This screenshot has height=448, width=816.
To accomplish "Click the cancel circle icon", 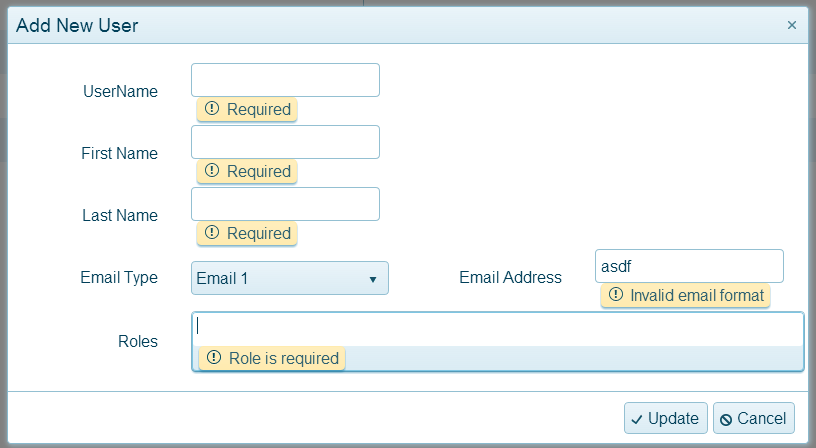I will pos(726,419).
